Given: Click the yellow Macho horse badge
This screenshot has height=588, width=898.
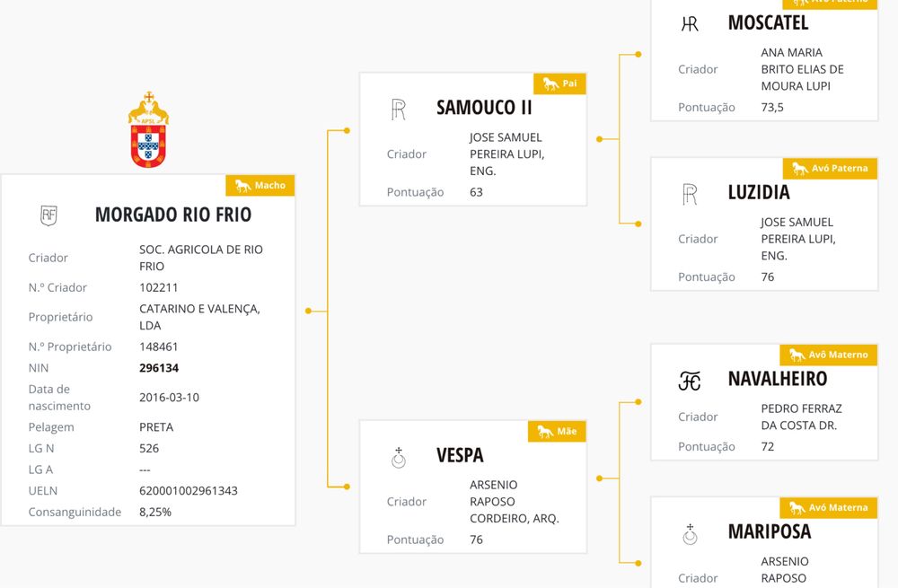Looking at the screenshot, I should 260,186.
